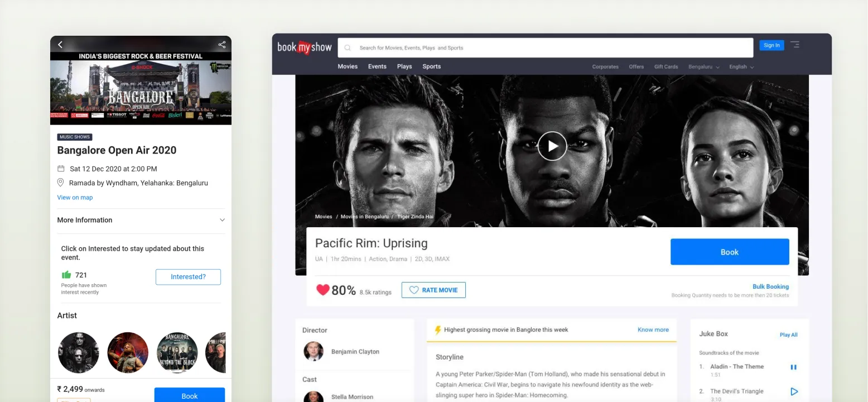
Task: Play the Pacific Rim trailer video
Action: pyautogui.click(x=552, y=146)
